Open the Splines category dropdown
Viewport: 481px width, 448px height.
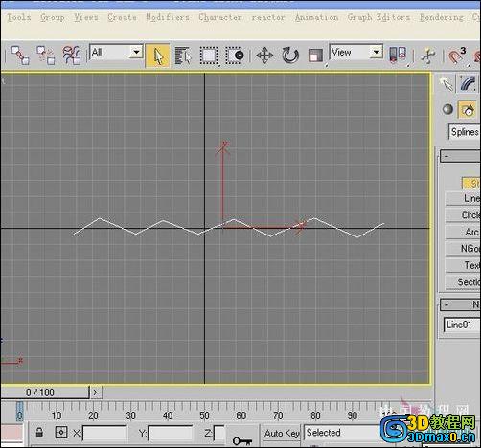(x=465, y=132)
